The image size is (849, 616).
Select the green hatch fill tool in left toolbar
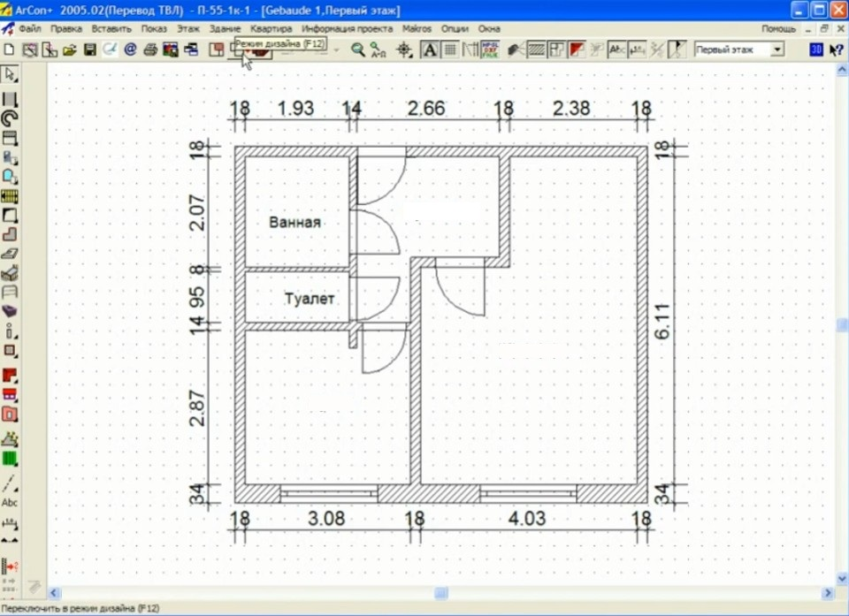[x=10, y=459]
